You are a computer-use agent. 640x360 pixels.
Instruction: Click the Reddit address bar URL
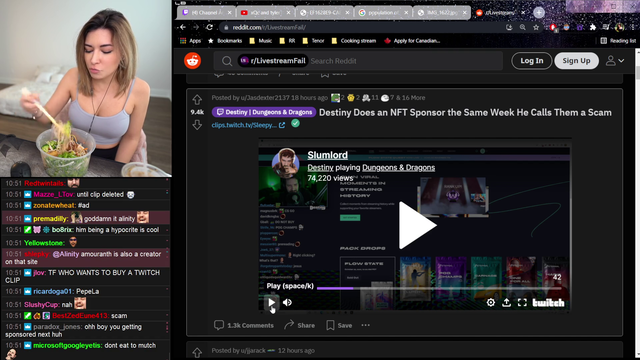point(269,27)
